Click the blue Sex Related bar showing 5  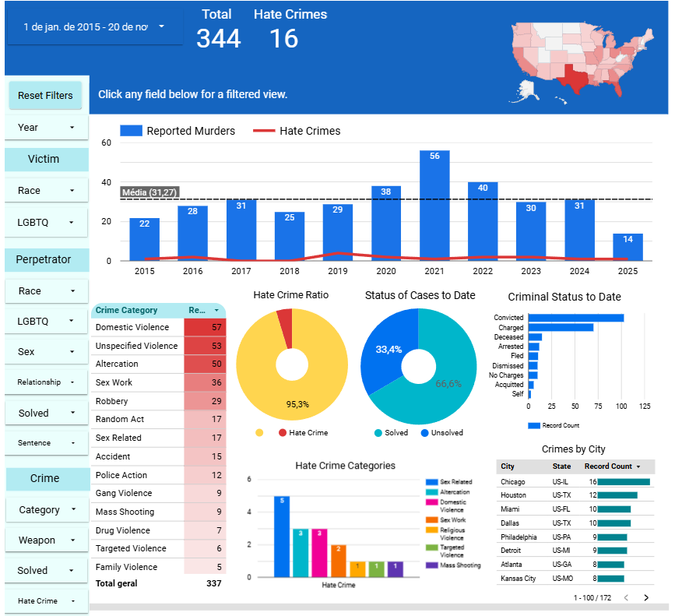click(282, 537)
